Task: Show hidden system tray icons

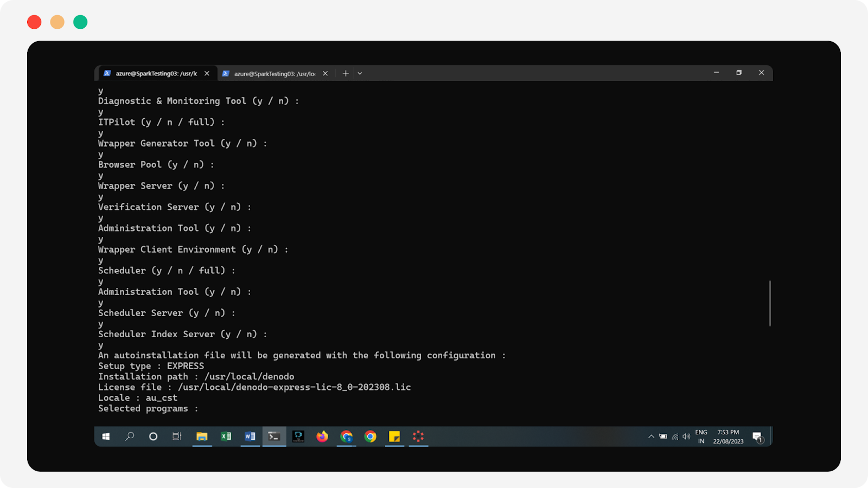Action: click(651, 436)
